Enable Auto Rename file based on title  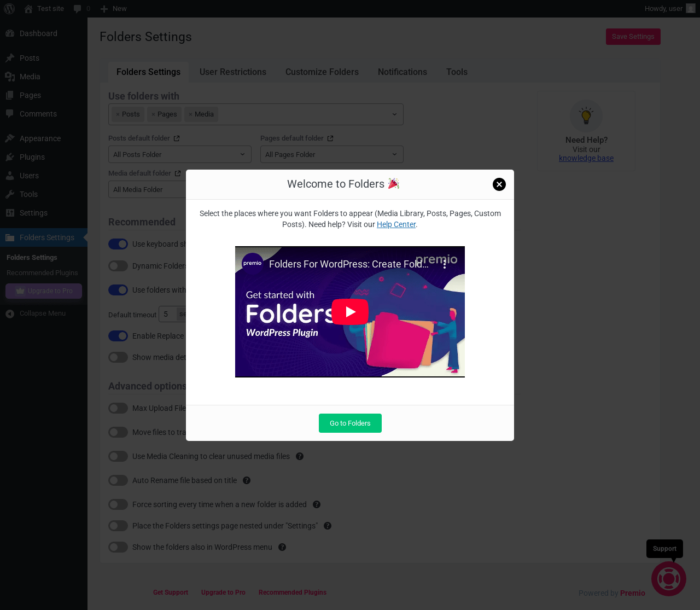tap(118, 480)
